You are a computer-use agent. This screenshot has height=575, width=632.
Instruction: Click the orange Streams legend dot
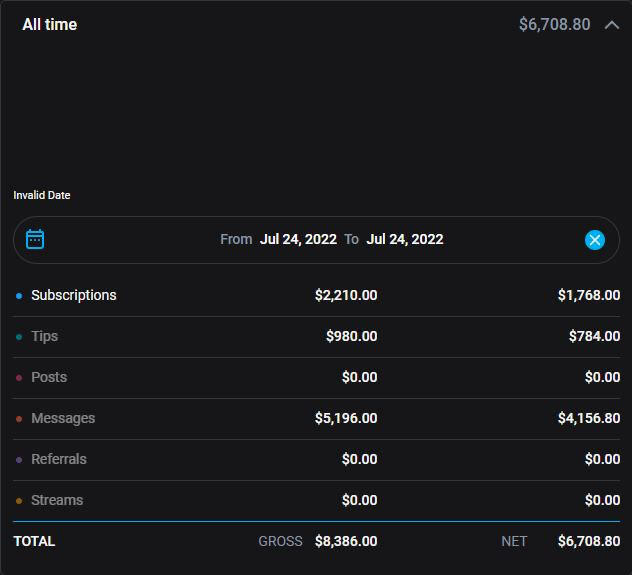tap(19, 501)
